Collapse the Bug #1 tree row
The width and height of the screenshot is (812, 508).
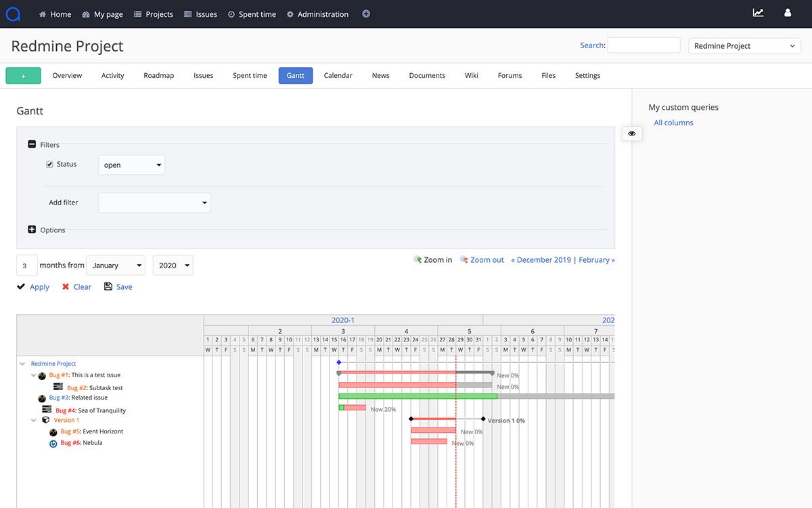point(34,375)
